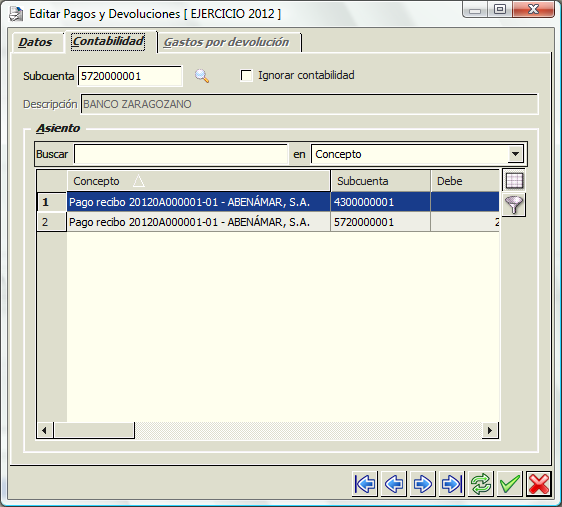Click the funnel filter icon
The width and height of the screenshot is (562, 507).
pyautogui.click(x=514, y=205)
